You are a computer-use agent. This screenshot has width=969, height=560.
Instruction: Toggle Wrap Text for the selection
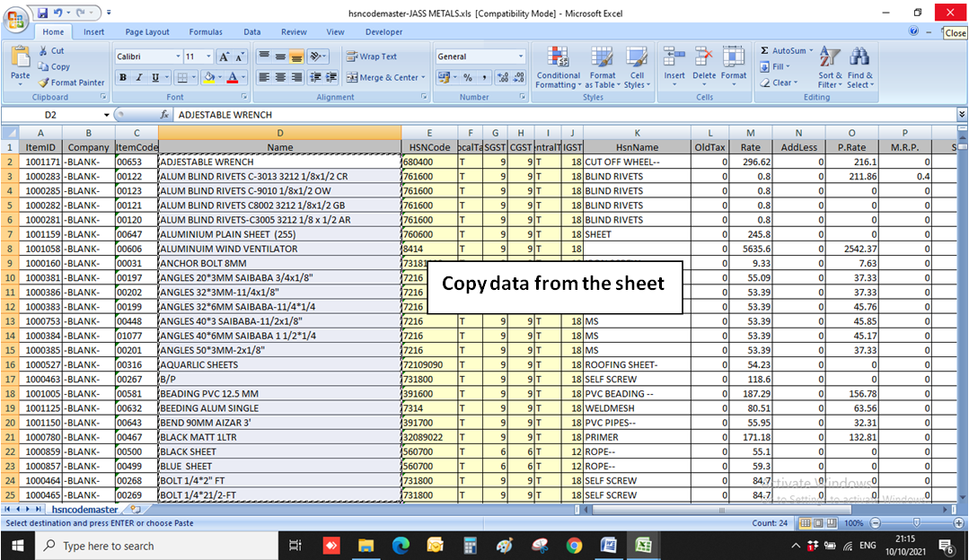point(372,57)
